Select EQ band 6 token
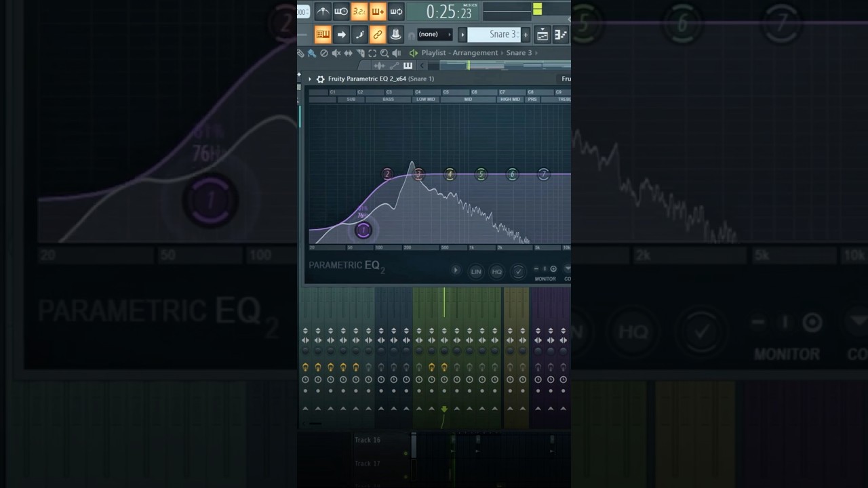Screen dimensions: 868x488 click(512, 175)
